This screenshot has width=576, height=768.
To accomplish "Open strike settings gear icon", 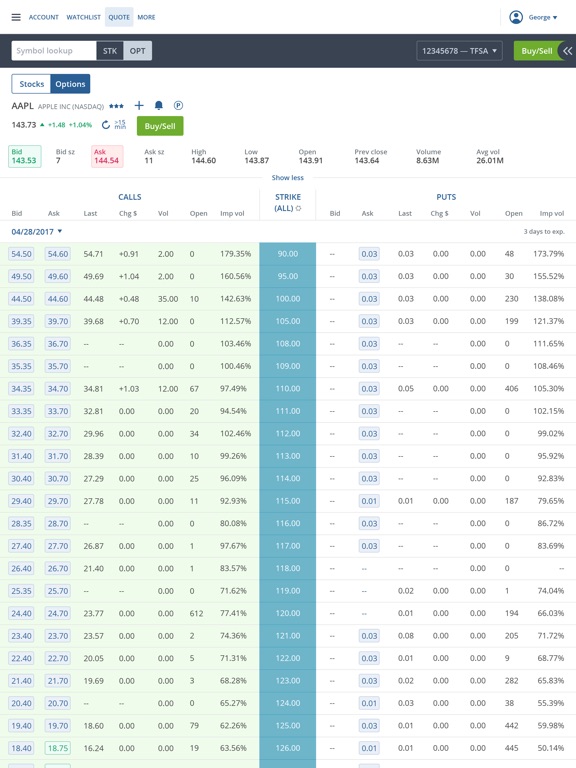I will [x=298, y=208].
